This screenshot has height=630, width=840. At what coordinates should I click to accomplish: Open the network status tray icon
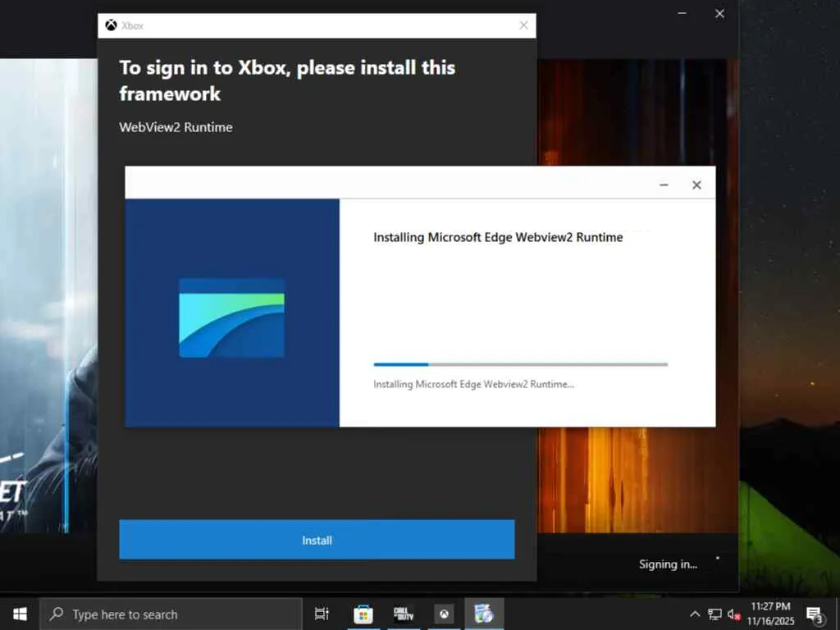pos(714,614)
